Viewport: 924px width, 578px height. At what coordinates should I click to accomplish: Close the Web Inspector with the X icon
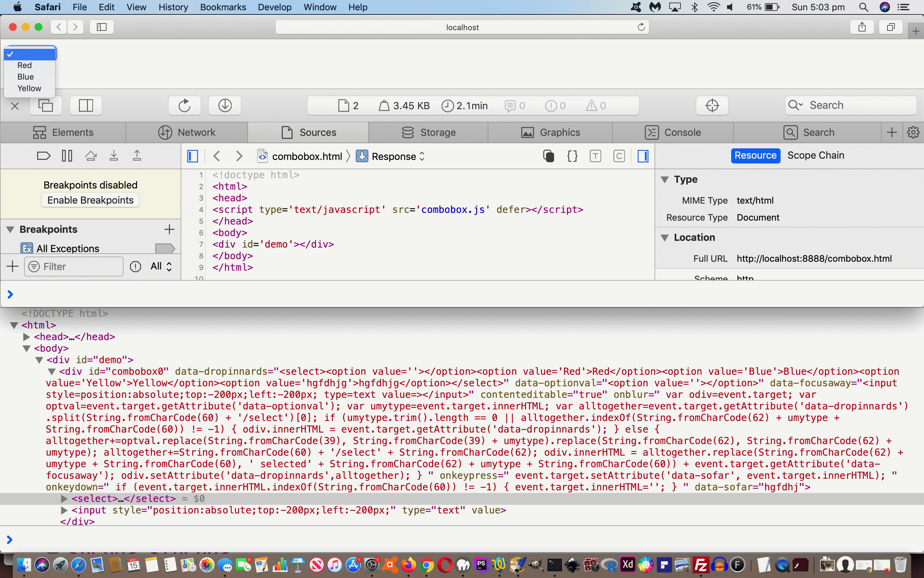pyautogui.click(x=15, y=106)
